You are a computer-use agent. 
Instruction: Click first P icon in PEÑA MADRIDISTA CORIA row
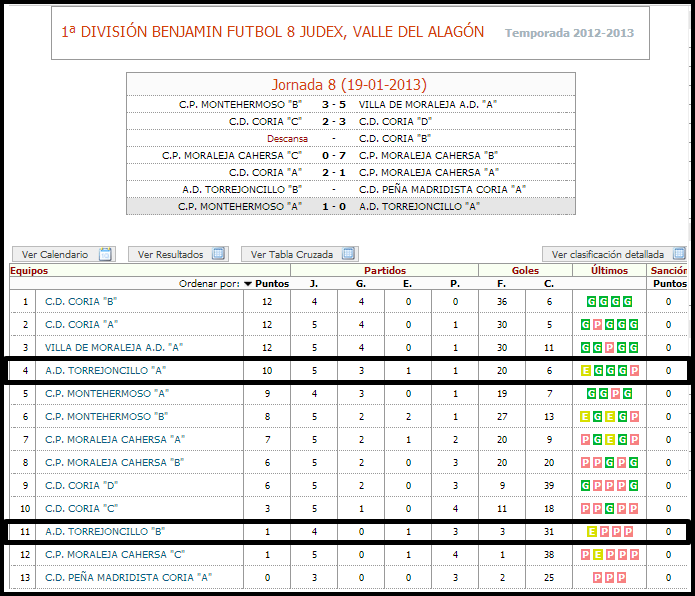(597, 578)
